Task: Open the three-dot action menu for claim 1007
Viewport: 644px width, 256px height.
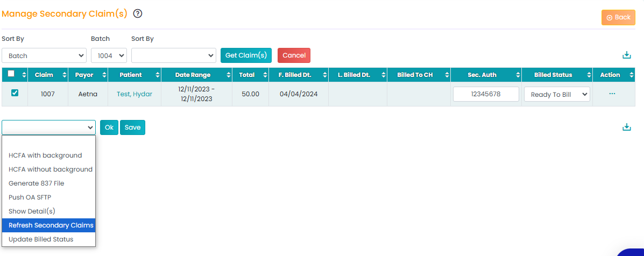Action: pyautogui.click(x=612, y=94)
